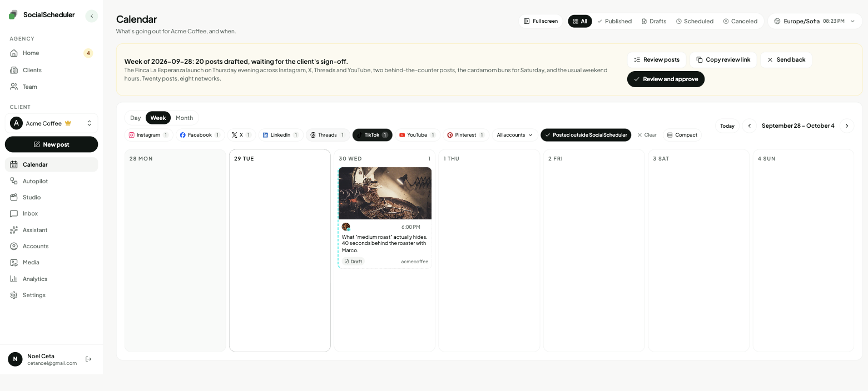
Task: Switch to Month view
Action: click(184, 118)
